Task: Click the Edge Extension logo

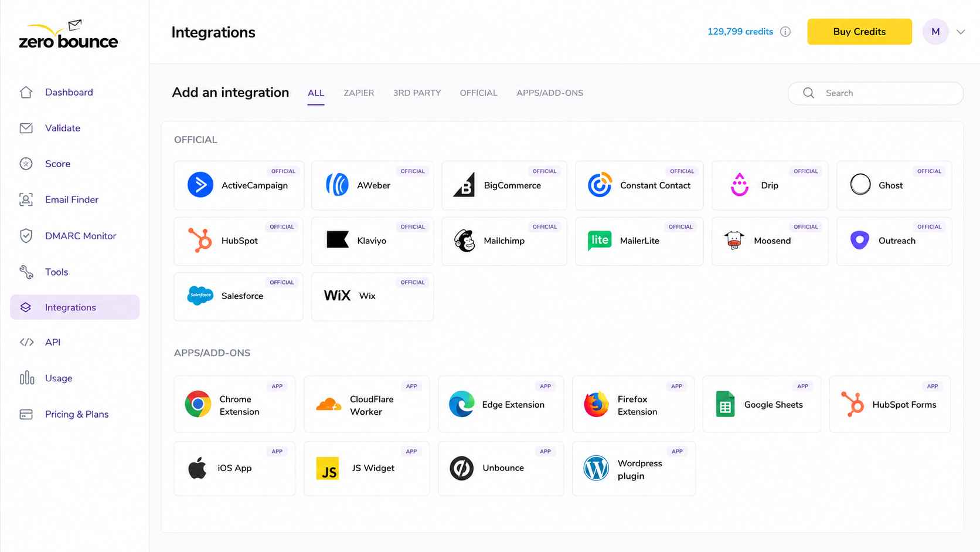Action: 462,404
